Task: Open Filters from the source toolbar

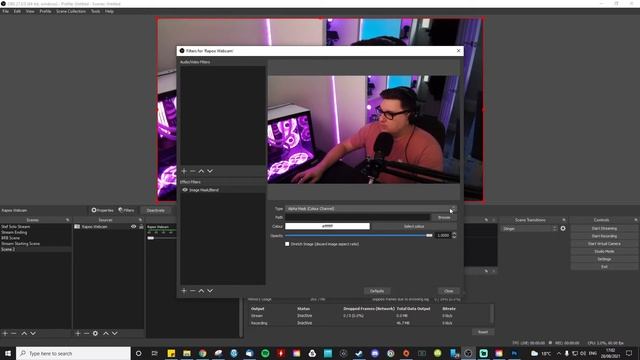Action: click(x=126, y=210)
